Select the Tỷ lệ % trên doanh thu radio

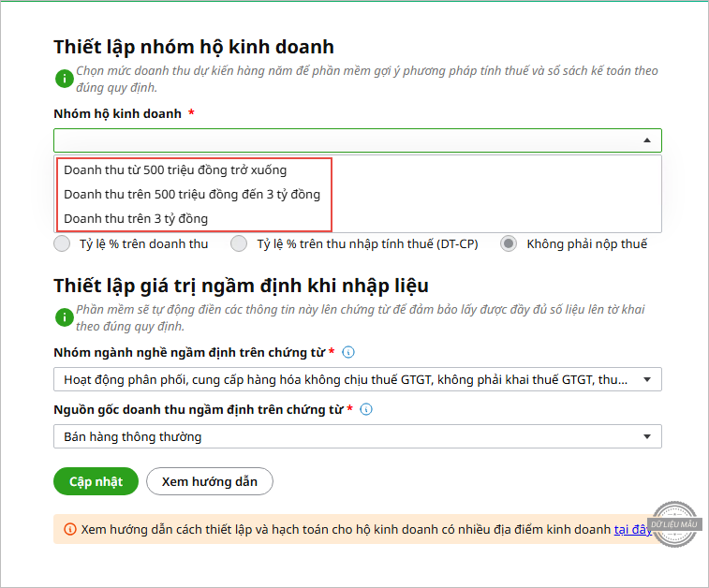pos(63,243)
